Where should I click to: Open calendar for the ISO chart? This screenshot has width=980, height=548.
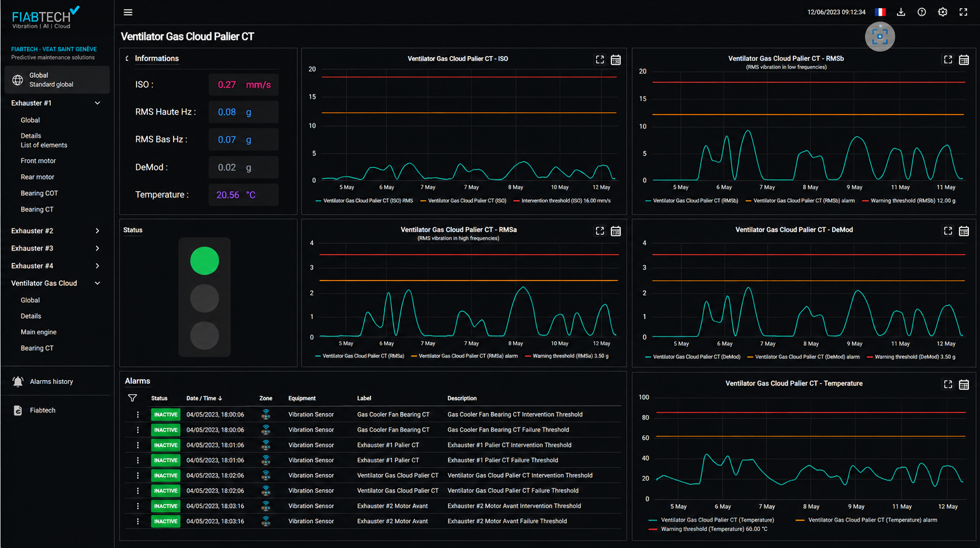click(x=616, y=60)
